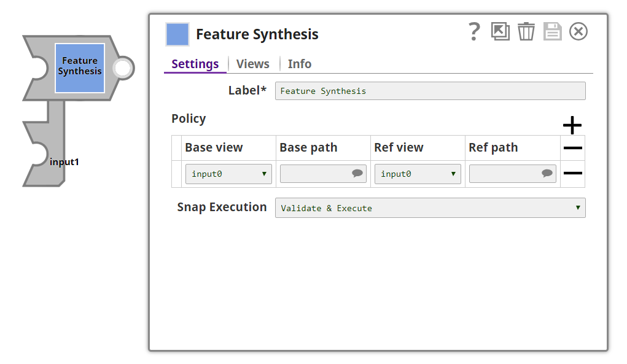Viewport: 627px width, 364px height.
Task: Remove the policy row with the minus icon
Action: pyautogui.click(x=572, y=174)
